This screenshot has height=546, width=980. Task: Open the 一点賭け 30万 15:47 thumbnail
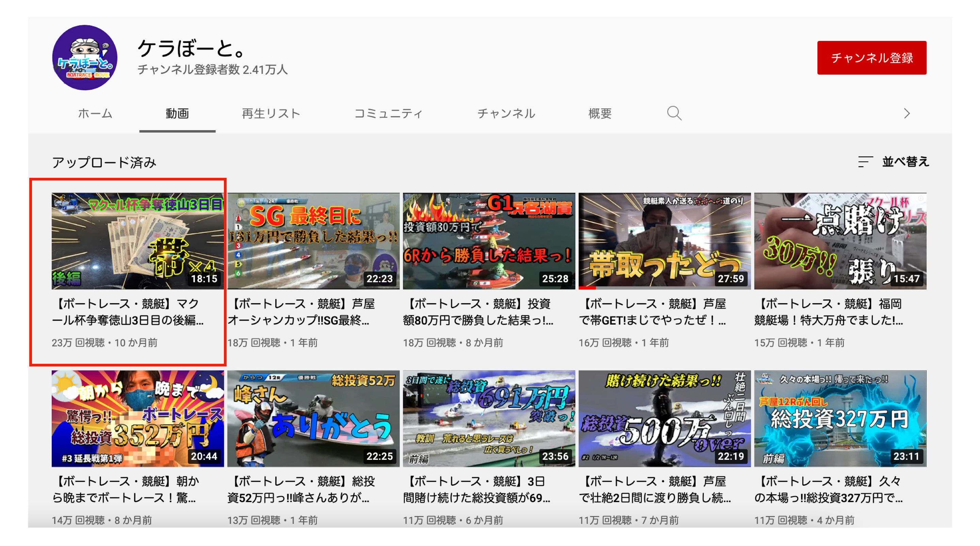click(840, 240)
